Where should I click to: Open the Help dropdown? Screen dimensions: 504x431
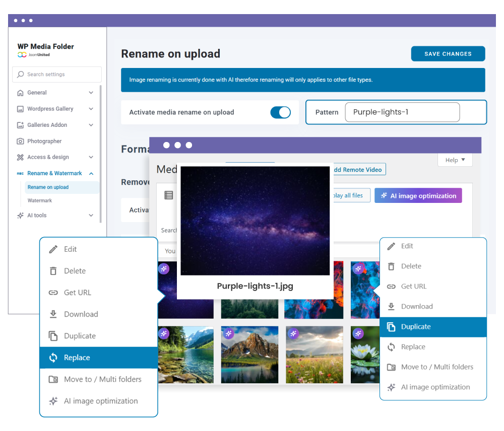point(455,160)
